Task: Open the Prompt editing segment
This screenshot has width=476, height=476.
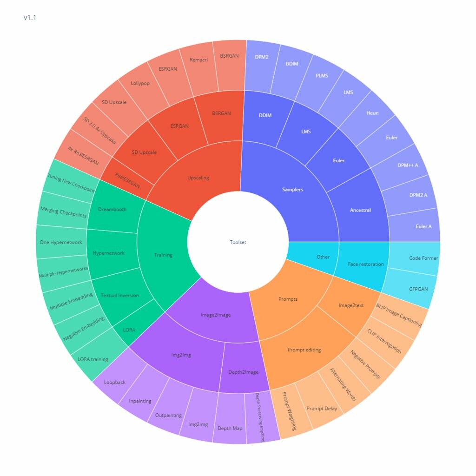Action: [304, 350]
